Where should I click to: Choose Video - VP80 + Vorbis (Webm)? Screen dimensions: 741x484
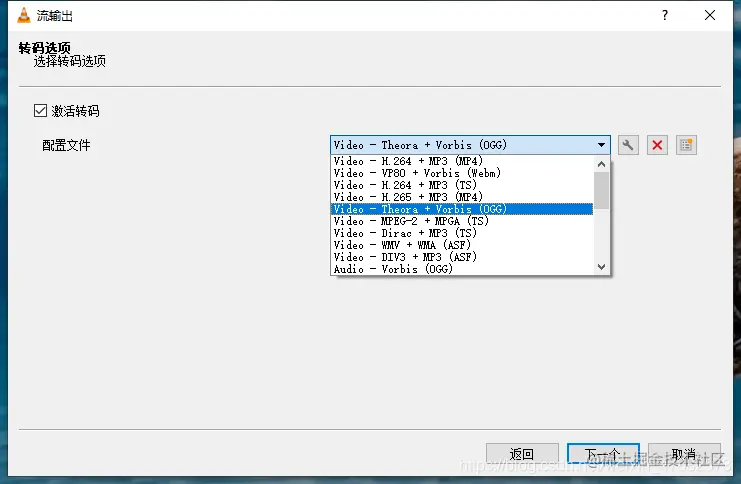(x=462, y=173)
